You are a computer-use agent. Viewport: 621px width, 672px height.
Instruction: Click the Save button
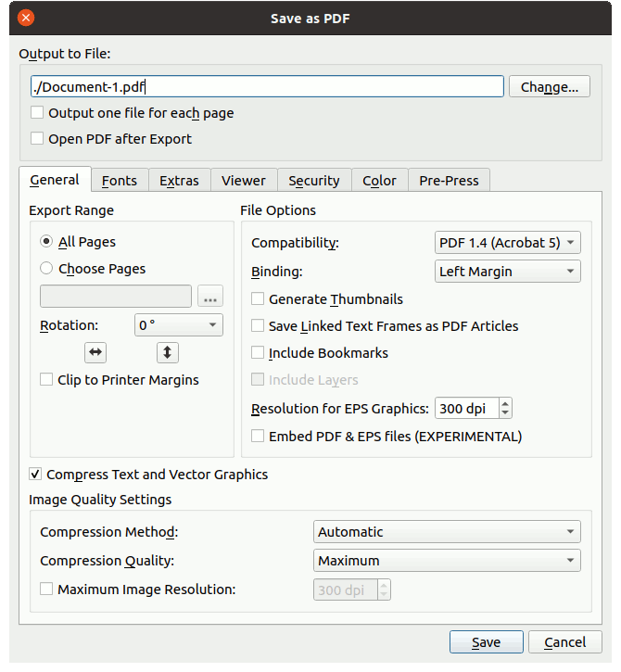coord(486,642)
